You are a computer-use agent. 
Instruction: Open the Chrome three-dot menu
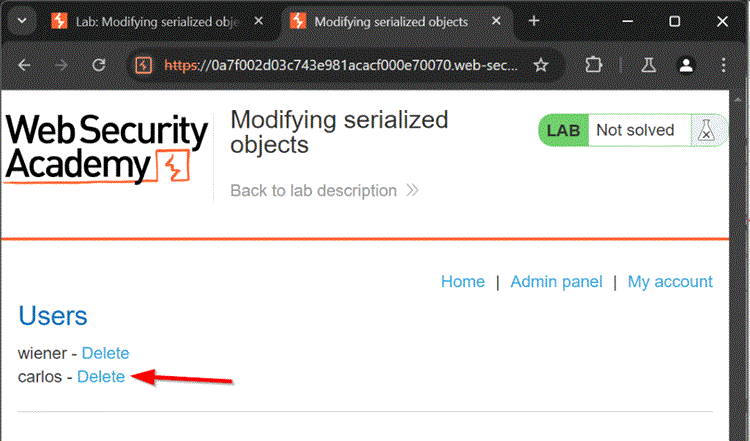(724, 65)
